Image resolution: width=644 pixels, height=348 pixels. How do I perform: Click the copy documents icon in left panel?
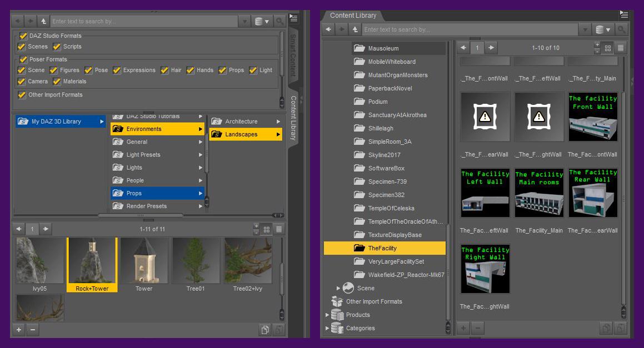265,330
